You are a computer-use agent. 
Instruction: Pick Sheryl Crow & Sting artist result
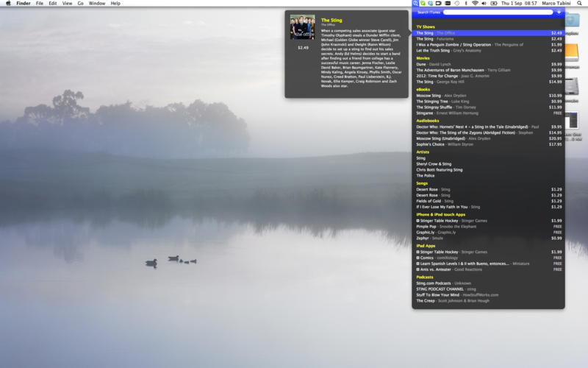[x=434, y=164]
